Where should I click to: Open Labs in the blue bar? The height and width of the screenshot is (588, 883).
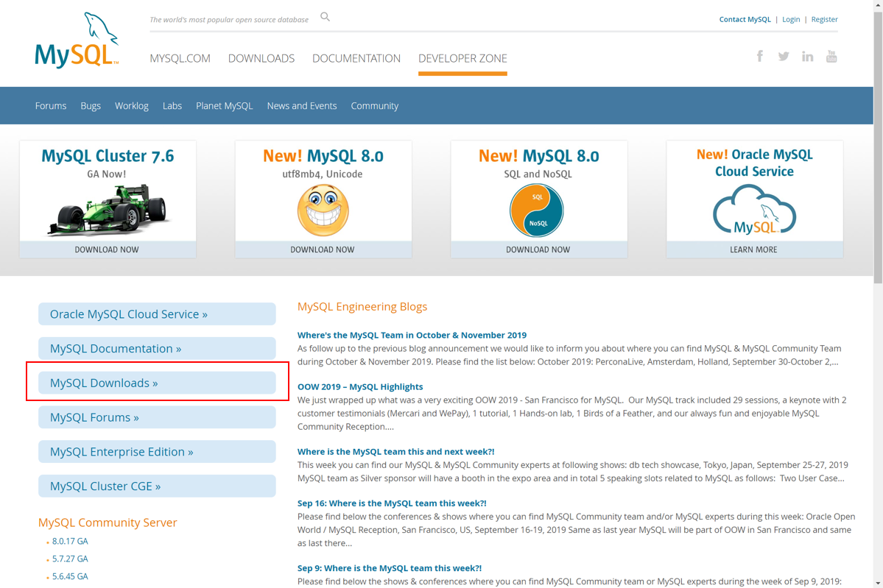(x=172, y=106)
